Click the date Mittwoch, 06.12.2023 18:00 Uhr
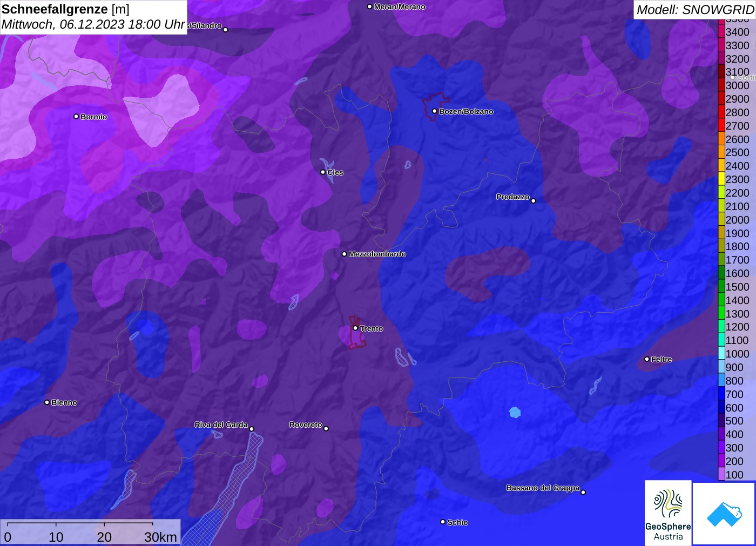 pos(93,24)
